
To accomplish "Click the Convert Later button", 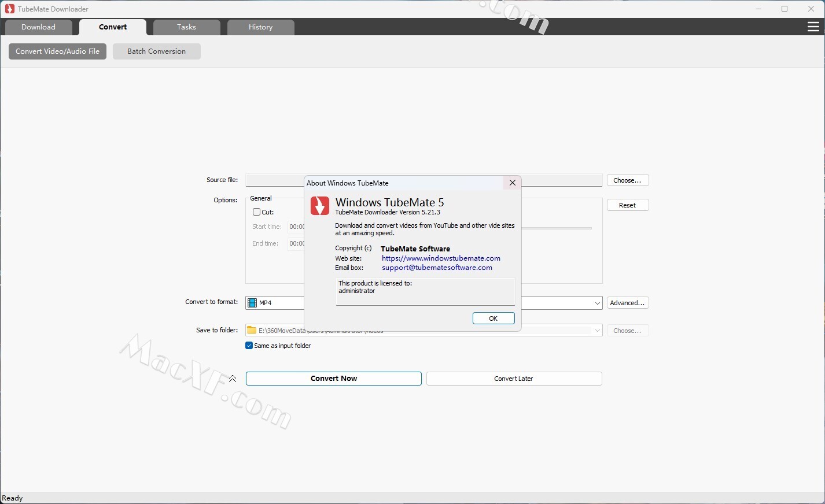I will [514, 379].
